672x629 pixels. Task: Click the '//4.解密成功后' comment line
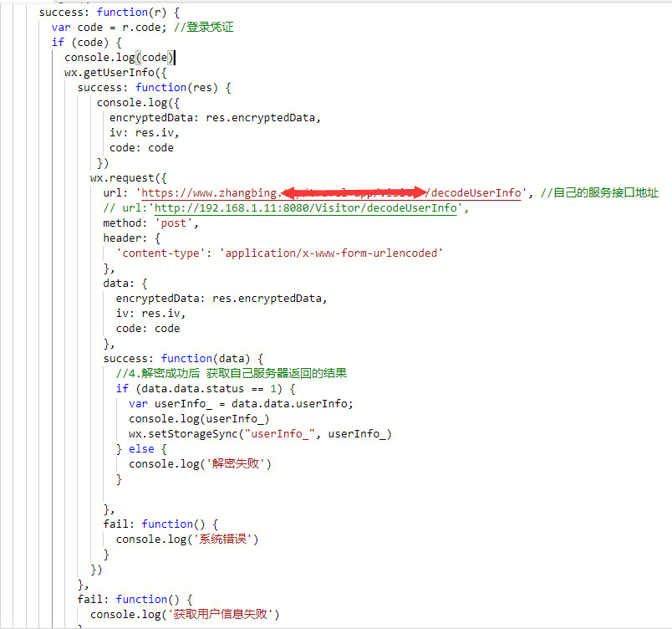coord(232,373)
